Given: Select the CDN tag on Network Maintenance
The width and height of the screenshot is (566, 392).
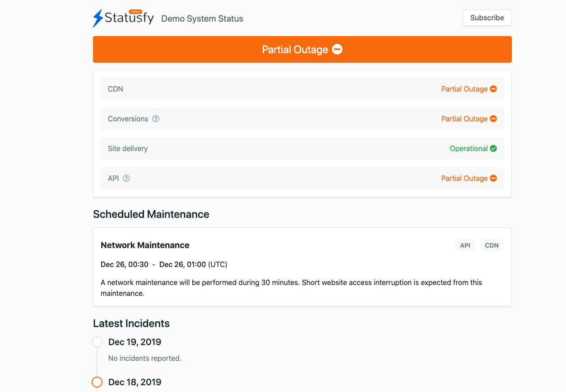Looking at the screenshot, I should 492,245.
